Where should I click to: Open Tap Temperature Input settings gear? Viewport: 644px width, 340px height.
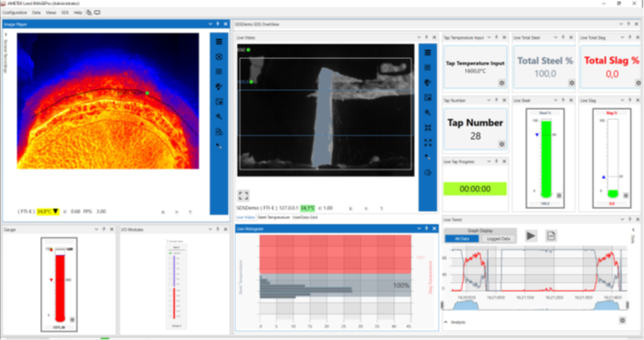coord(501,83)
